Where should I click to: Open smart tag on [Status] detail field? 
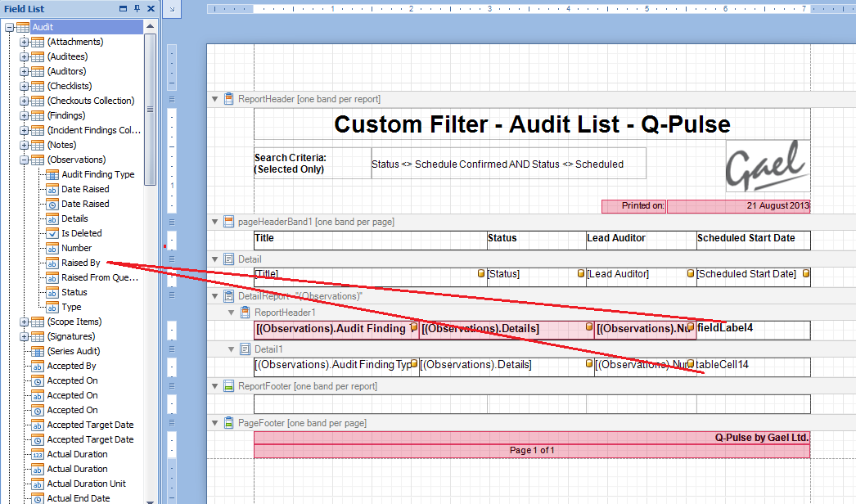[x=581, y=273]
